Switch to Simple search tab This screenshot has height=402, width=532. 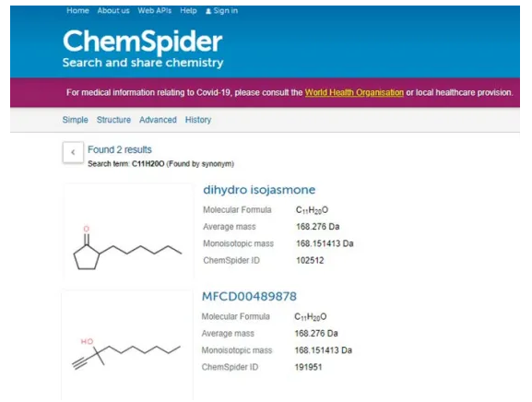click(x=75, y=120)
